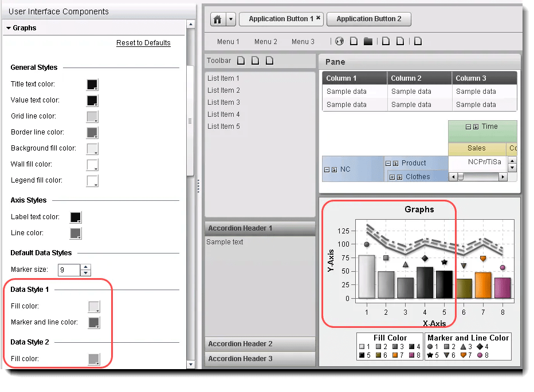Click the rightmost document icon on the menu bar

pyautogui.click(x=417, y=41)
